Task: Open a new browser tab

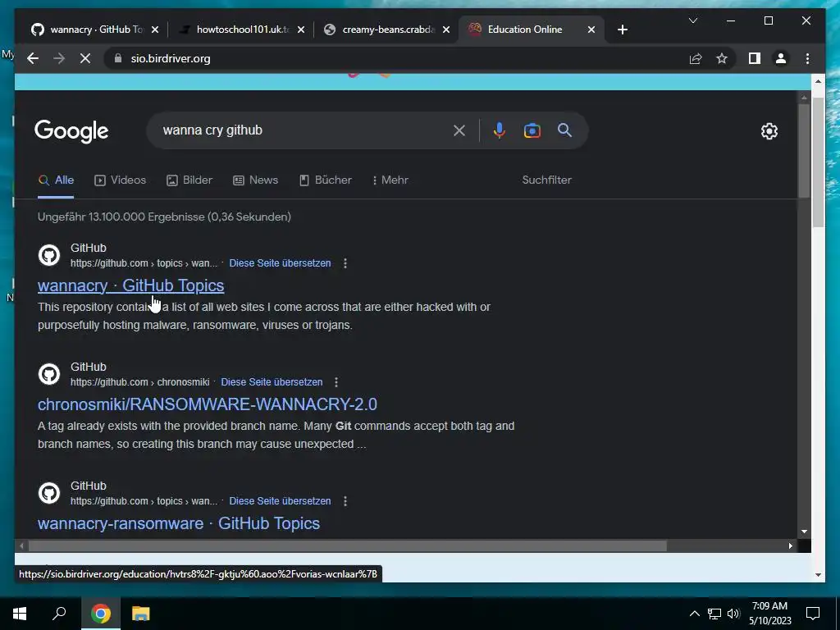Action: (x=622, y=30)
